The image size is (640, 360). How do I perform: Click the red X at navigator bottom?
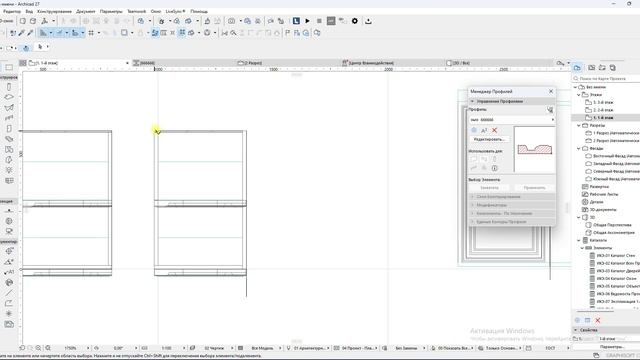point(598,320)
